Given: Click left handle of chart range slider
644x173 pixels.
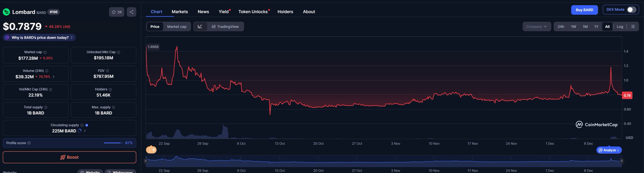Looking at the screenshot, I should pos(146,161).
